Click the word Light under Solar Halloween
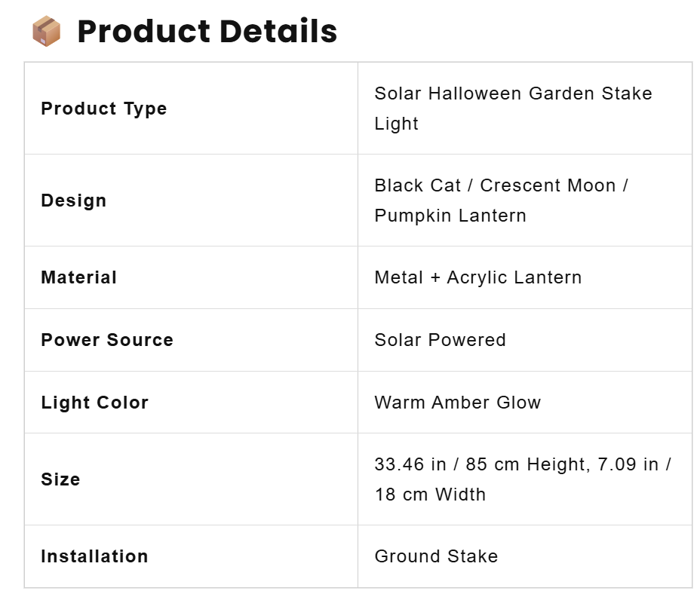Screen dimensions: 700x591 click(397, 124)
